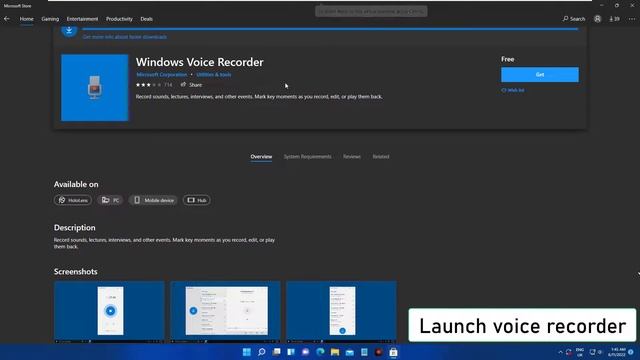Open the notification center badge

[x=631, y=352]
